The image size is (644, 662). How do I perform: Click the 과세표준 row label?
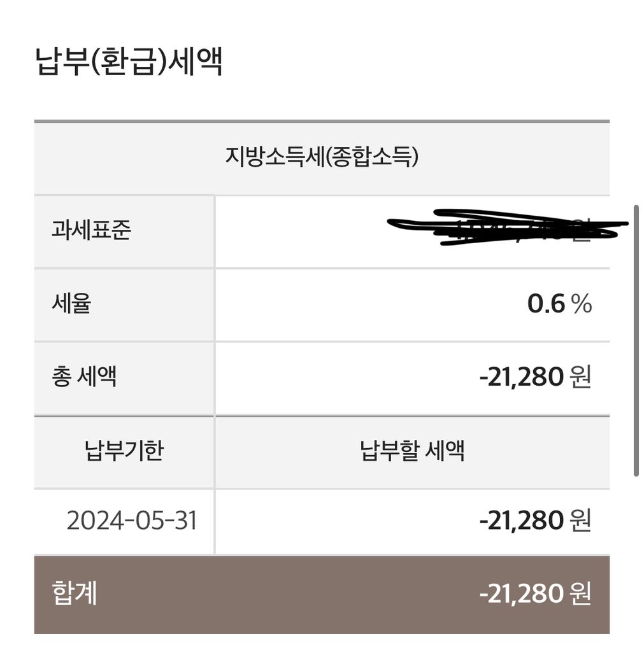[90, 230]
